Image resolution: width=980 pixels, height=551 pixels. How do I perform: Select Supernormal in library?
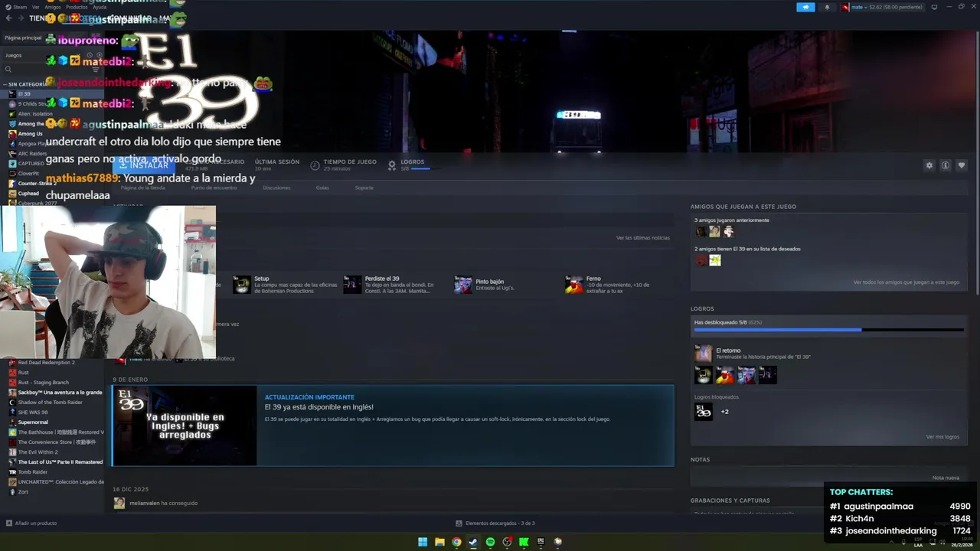point(33,422)
